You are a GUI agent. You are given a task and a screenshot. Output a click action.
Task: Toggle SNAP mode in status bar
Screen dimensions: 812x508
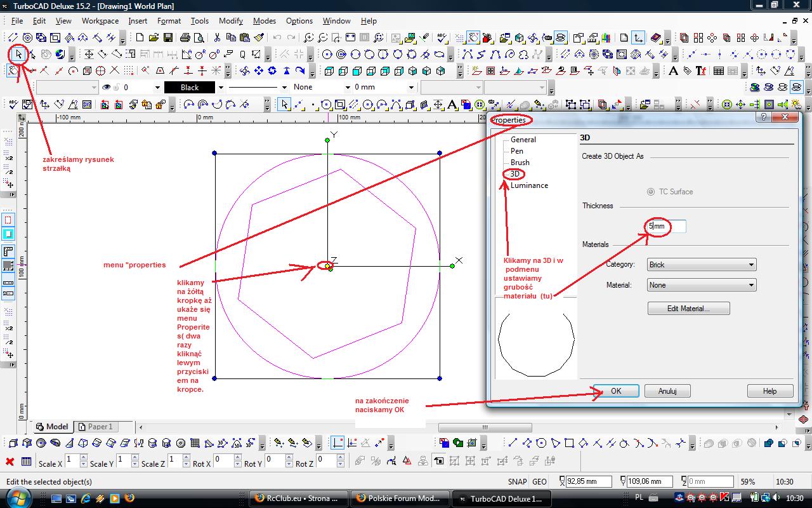(517, 482)
